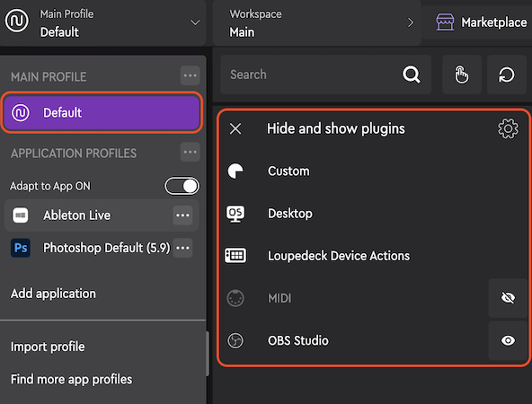Hide the OBS Studio plugin

[508, 340]
